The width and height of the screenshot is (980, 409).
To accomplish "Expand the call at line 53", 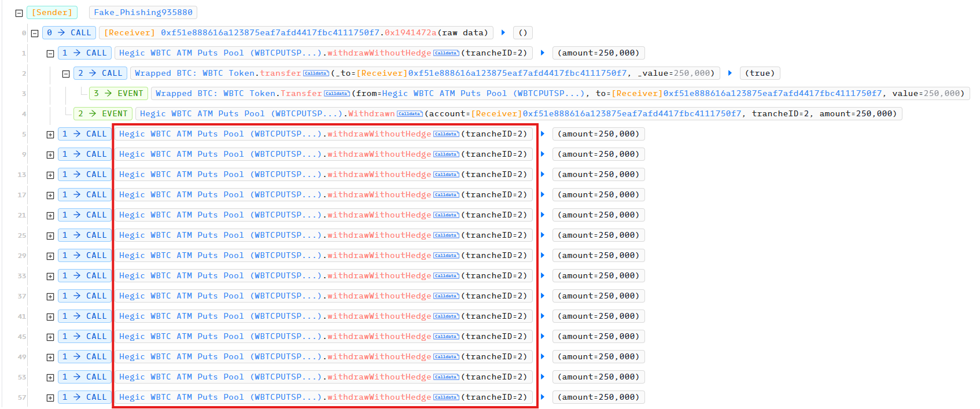I will pos(50,377).
